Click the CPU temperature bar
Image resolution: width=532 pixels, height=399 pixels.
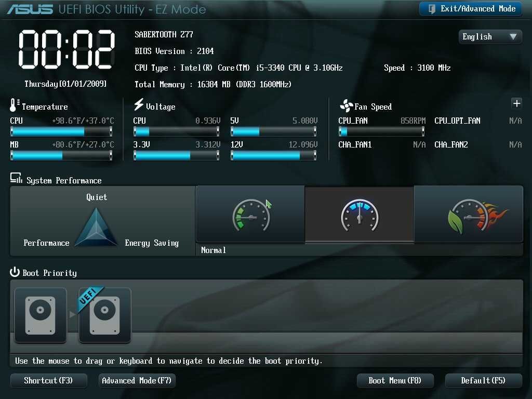pos(61,131)
